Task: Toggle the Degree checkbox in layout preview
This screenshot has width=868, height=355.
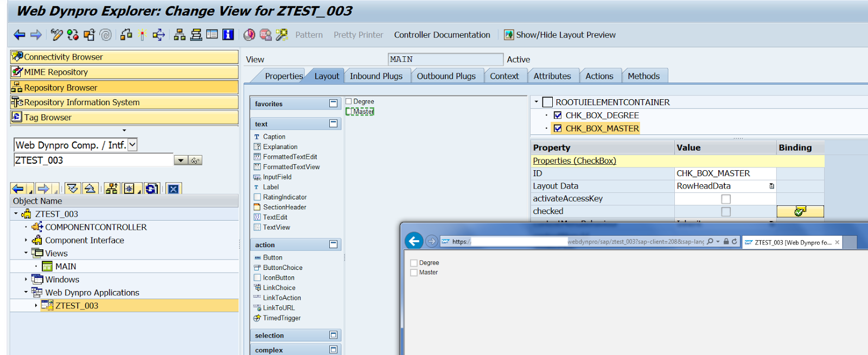Action: coord(349,101)
